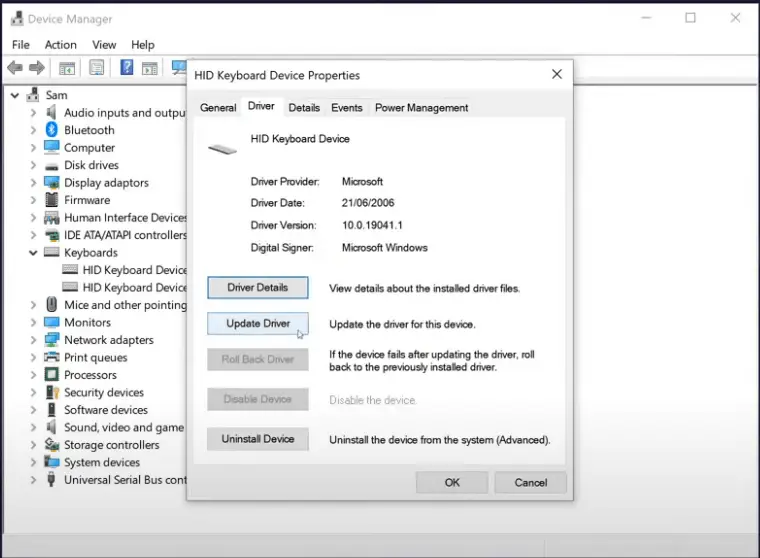Click the Update Driver button
The height and width of the screenshot is (558, 760).
258,323
